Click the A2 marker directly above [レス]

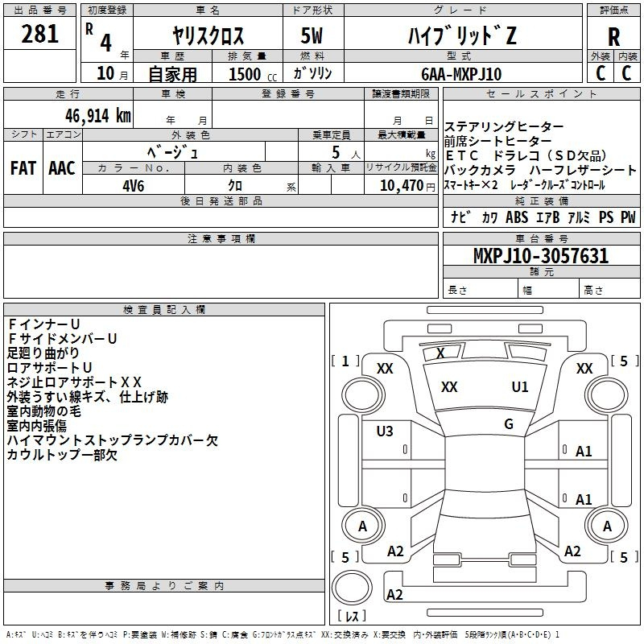coord(394,595)
